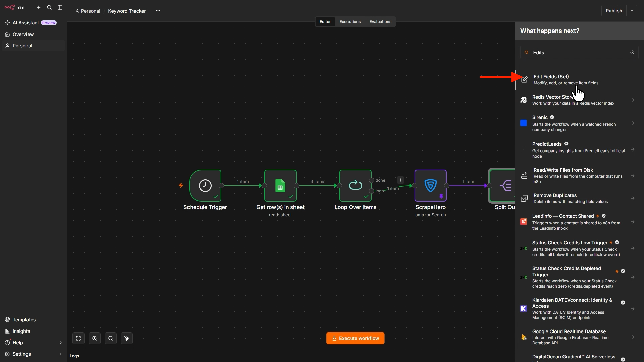Select the Schedule Trigger node

(205, 186)
